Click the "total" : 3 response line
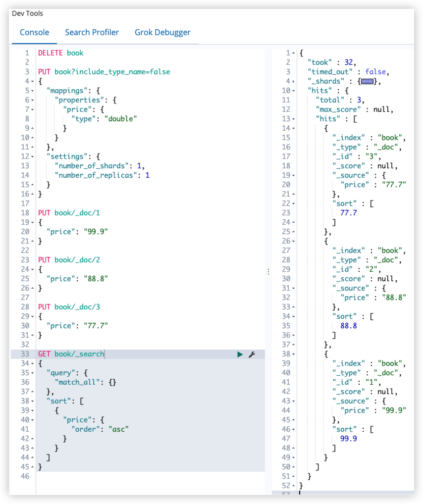The image size is (423, 504). 340,101
